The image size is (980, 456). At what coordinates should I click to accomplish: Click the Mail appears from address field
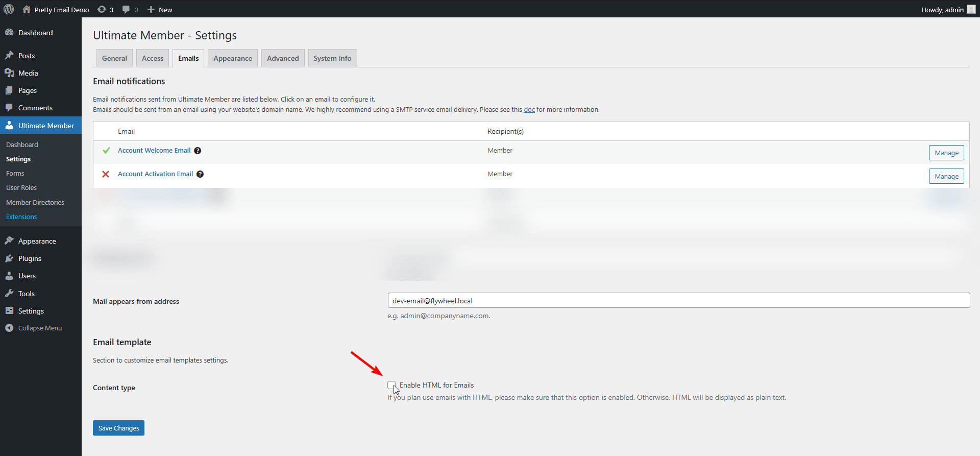679,300
